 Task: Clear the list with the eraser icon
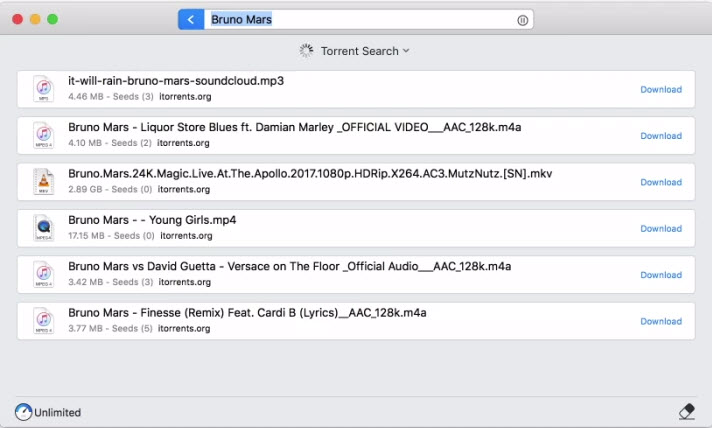click(687, 412)
